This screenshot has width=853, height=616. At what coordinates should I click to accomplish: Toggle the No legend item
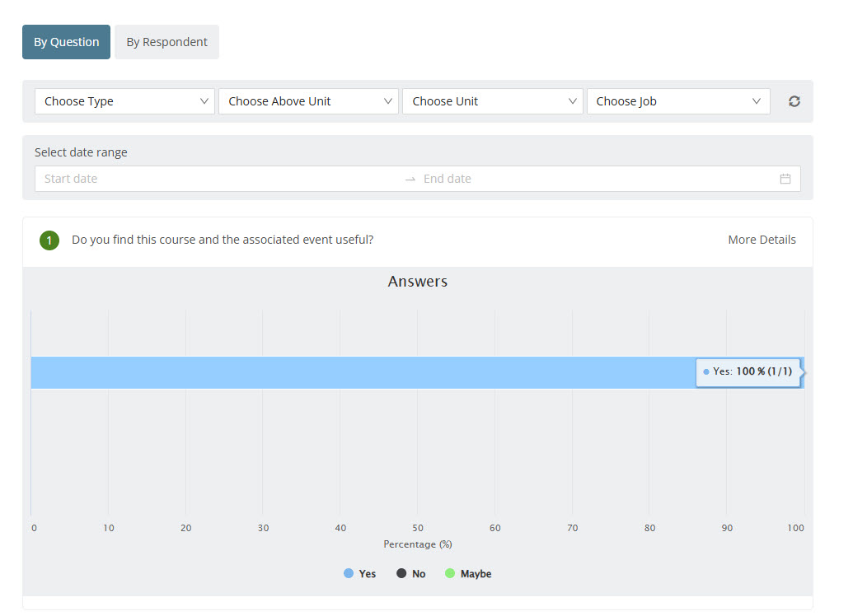pyautogui.click(x=411, y=574)
